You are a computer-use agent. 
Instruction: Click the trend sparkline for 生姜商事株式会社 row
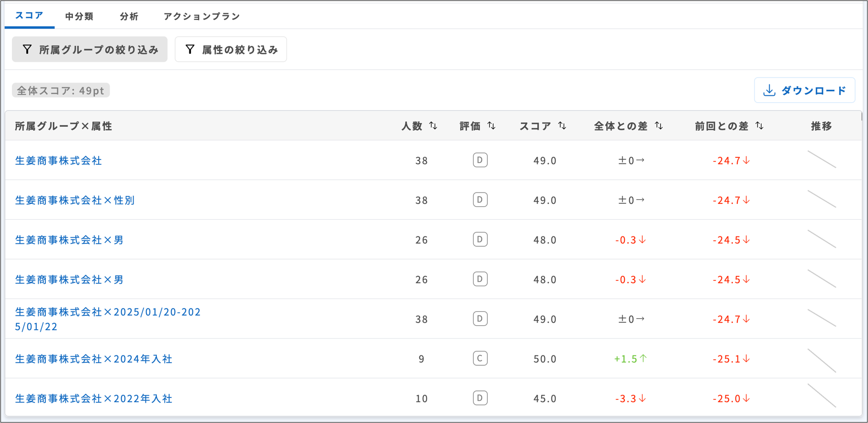click(822, 160)
